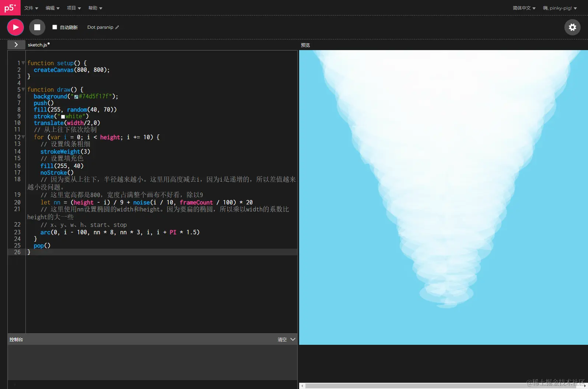Click line number 26 in gutter
The image size is (588, 389).
(17, 252)
